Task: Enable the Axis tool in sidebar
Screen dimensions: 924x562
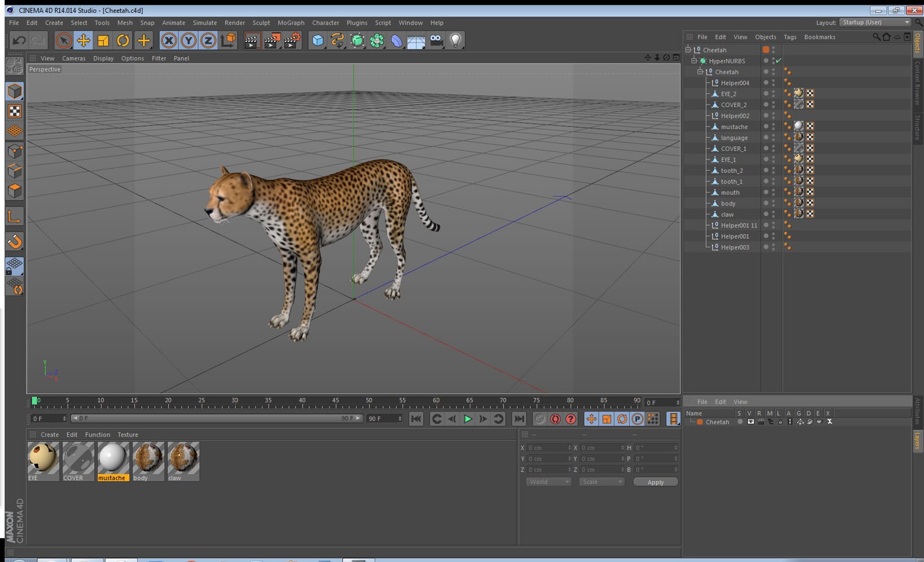Action: [x=15, y=216]
